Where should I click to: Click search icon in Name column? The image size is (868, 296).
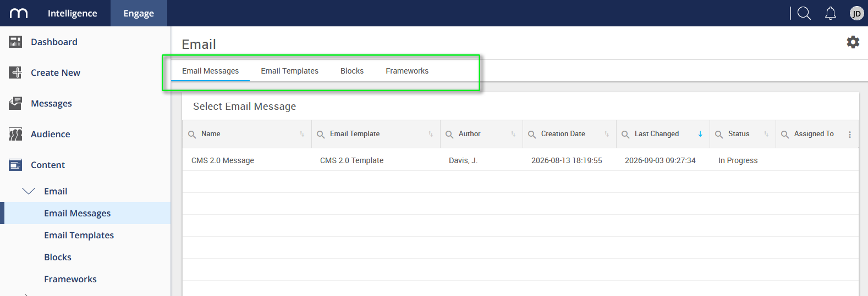192,135
